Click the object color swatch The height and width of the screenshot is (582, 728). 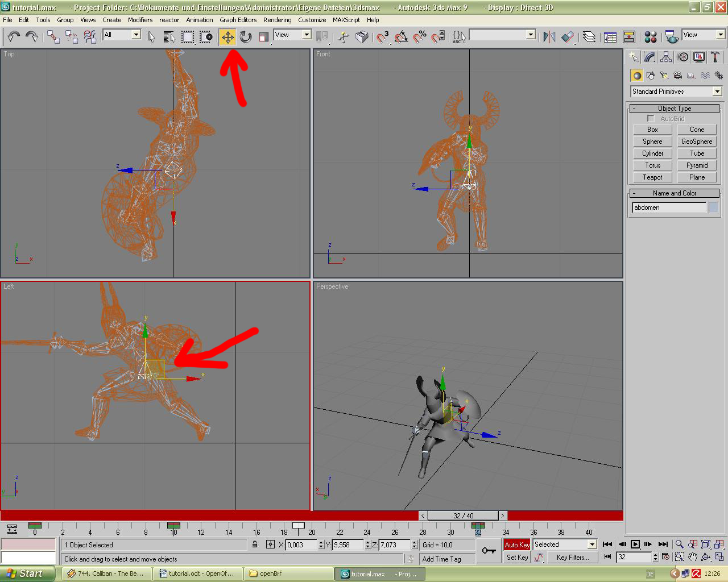click(713, 207)
